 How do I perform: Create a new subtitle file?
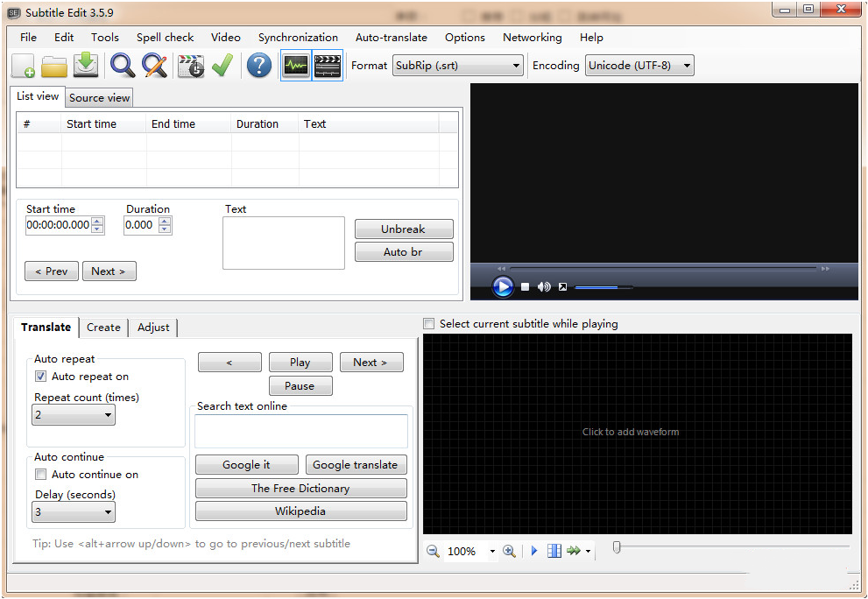pyautogui.click(x=21, y=65)
